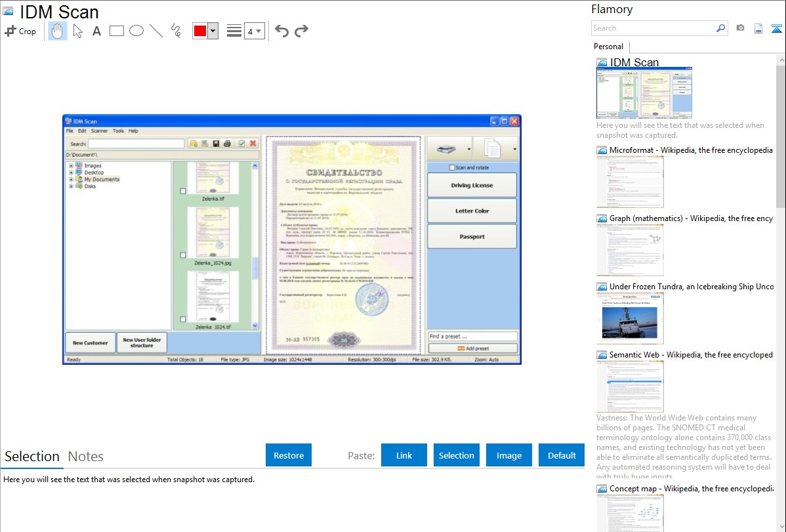Click the Letter Color preset button
786x532 pixels.
click(x=472, y=211)
